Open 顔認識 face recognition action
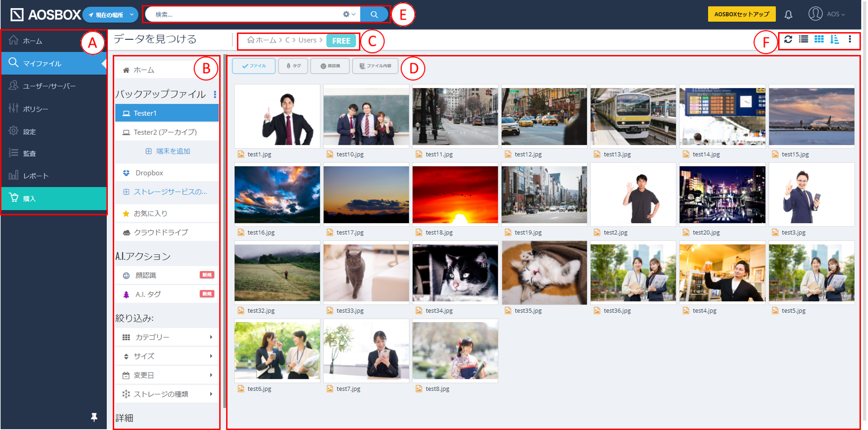868x430 pixels. point(167,275)
